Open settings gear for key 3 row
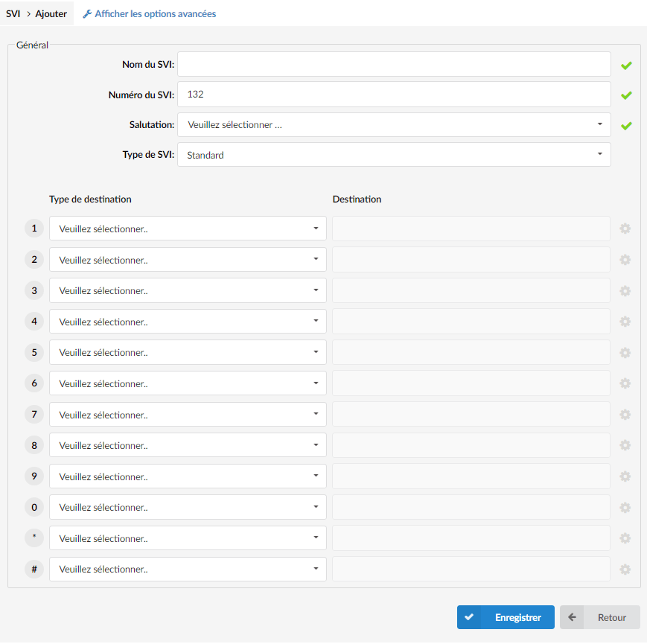Image resolution: width=647 pixels, height=644 pixels. point(625,291)
